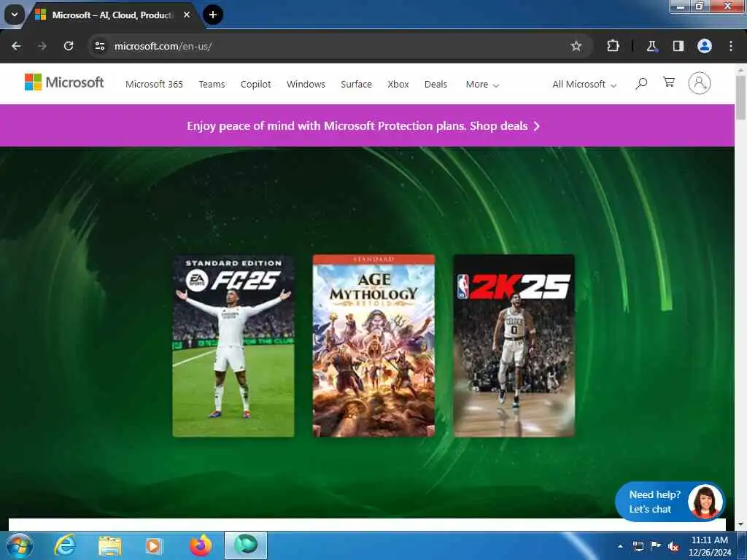The width and height of the screenshot is (747, 560).
Task: Open the Chrome Labs flask icon
Action: tap(651, 46)
